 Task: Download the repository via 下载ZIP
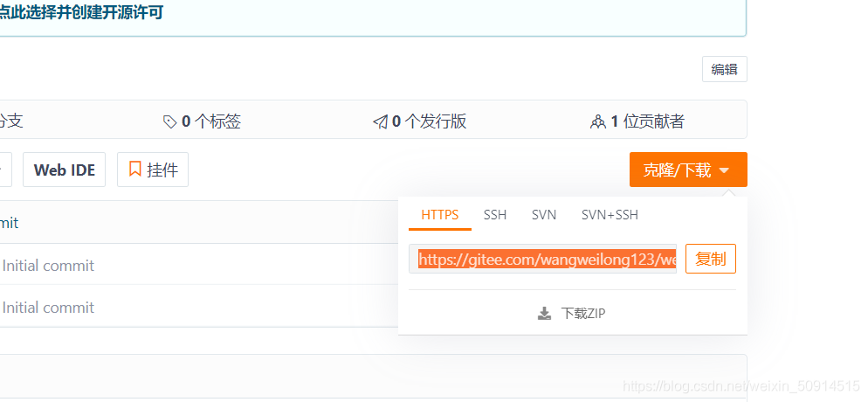click(x=572, y=314)
